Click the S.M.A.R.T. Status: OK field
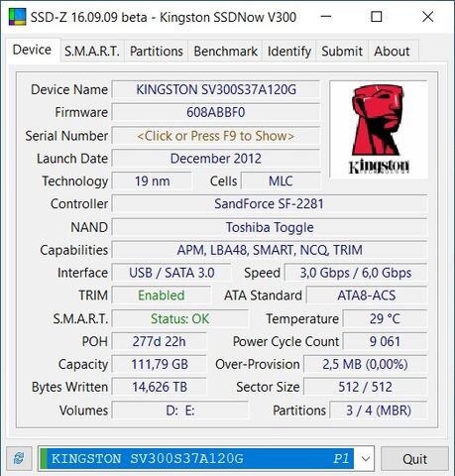 180,319
